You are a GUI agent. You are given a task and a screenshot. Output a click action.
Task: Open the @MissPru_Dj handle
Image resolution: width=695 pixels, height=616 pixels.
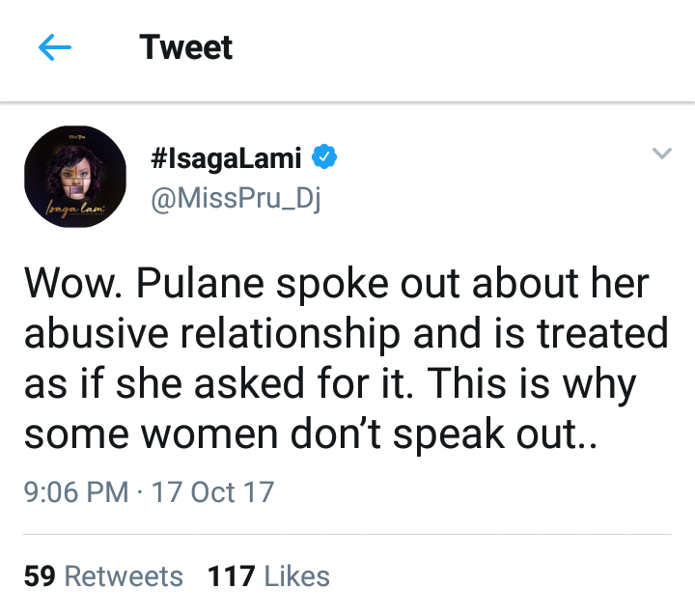236,198
